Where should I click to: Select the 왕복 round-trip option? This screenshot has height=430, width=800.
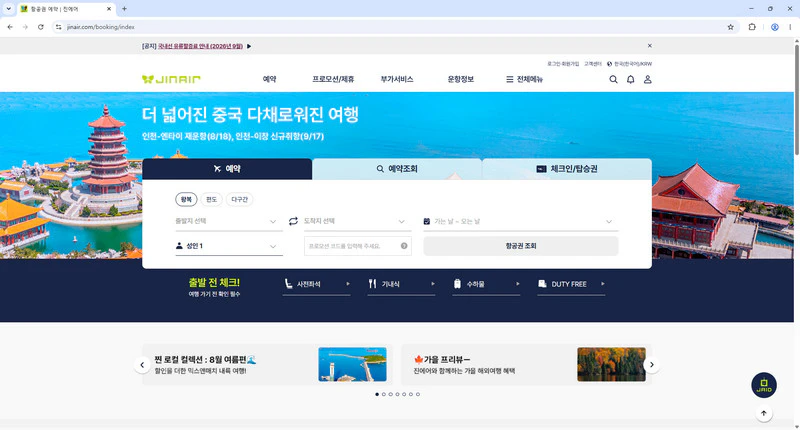tap(186, 199)
